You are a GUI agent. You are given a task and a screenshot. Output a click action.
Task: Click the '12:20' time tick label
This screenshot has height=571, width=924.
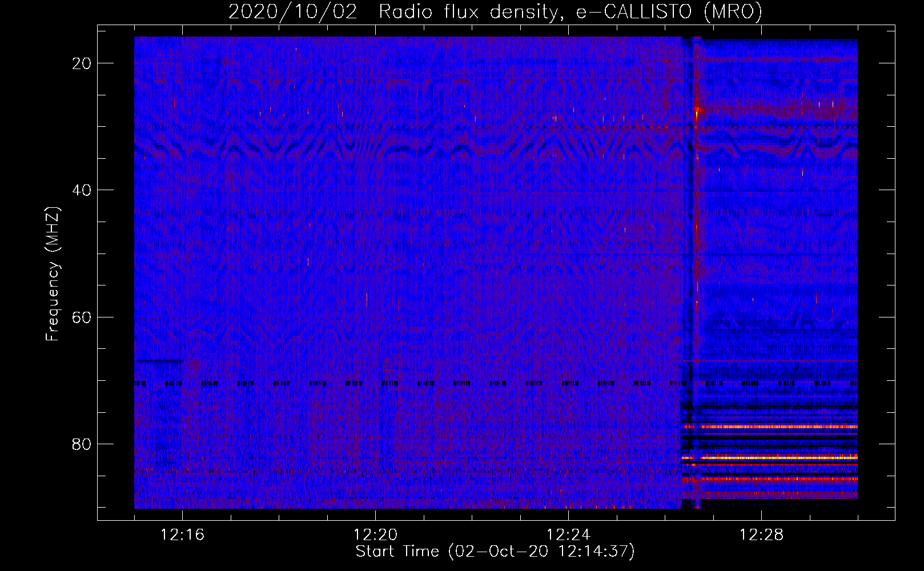375,535
